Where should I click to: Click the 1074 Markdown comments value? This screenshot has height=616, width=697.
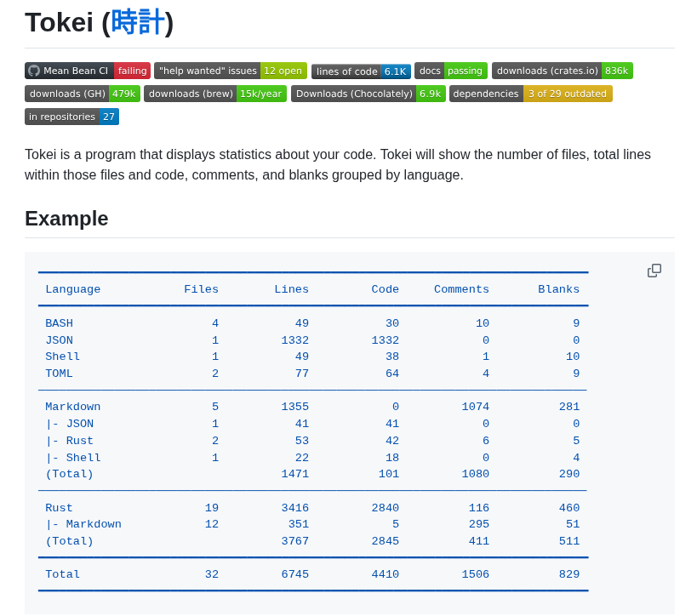coord(476,407)
